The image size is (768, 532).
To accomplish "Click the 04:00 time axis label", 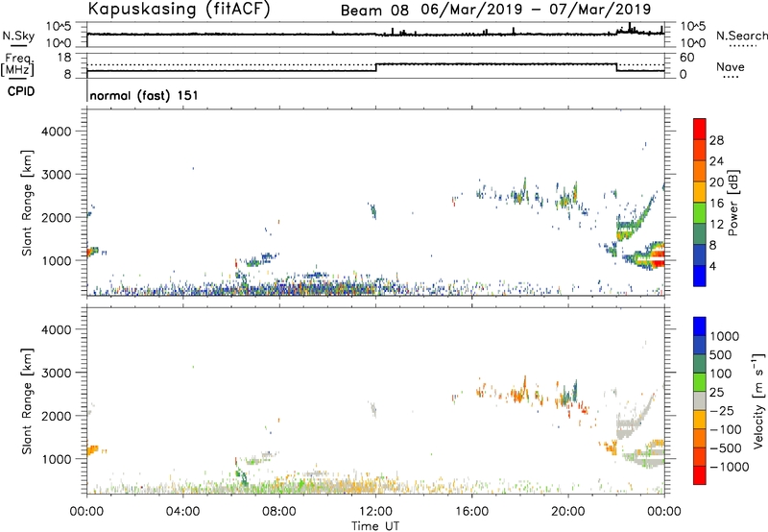I will point(183,512).
